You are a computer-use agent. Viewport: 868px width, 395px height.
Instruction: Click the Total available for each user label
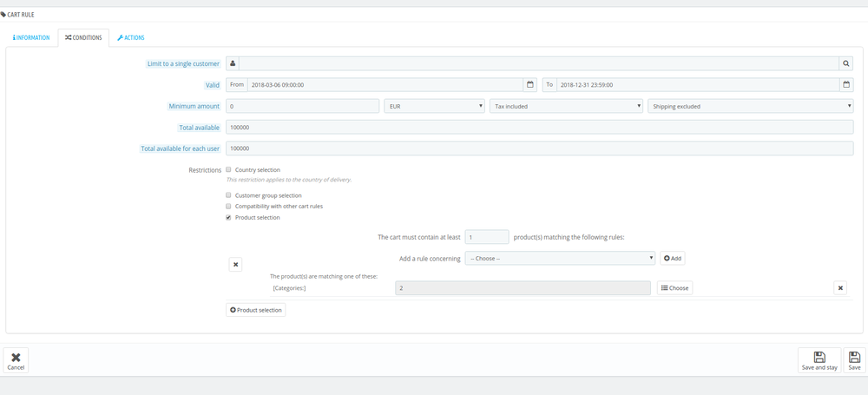(x=181, y=148)
